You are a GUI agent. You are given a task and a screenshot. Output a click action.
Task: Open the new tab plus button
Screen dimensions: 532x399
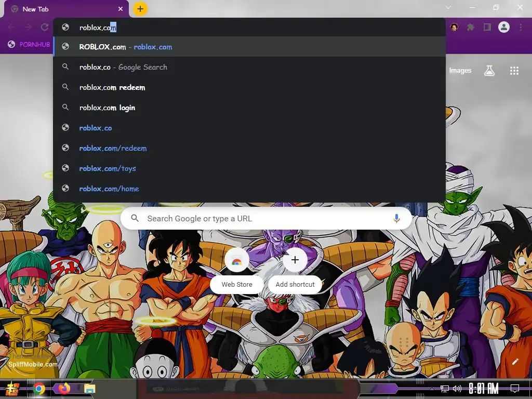pyautogui.click(x=140, y=9)
